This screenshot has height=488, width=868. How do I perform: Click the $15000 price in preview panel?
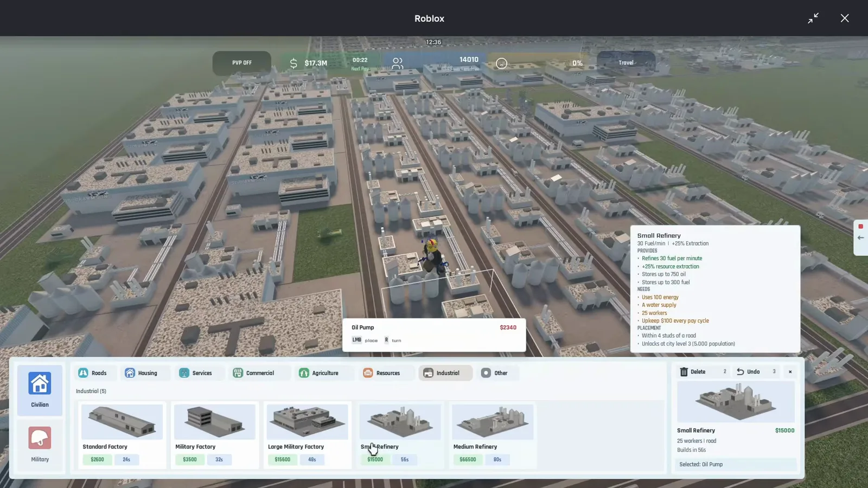click(784, 431)
